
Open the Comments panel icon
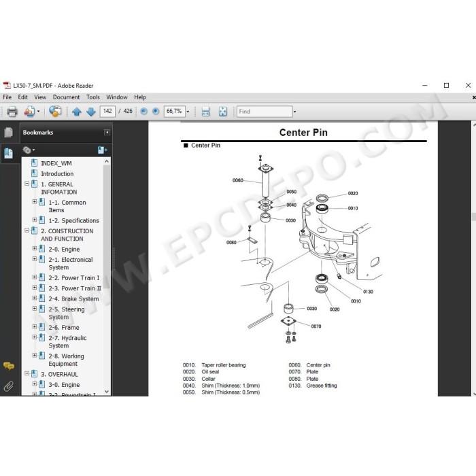click(8, 366)
